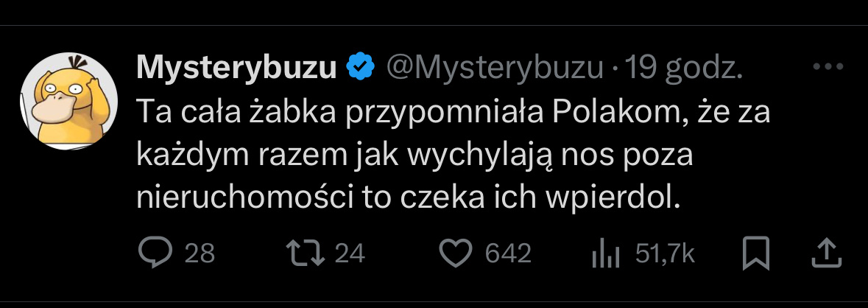Click the word 'Polakom' in the tweet
Screen dimensions: 868x308
pyautogui.click(x=605, y=113)
